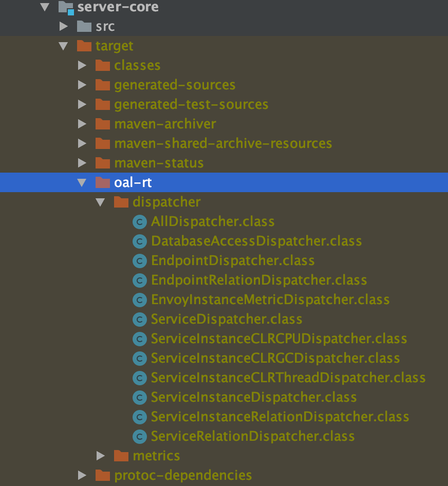Screen dimensions: 448x486
Task: Expand the metrics folder arrow
Action: click(101, 456)
